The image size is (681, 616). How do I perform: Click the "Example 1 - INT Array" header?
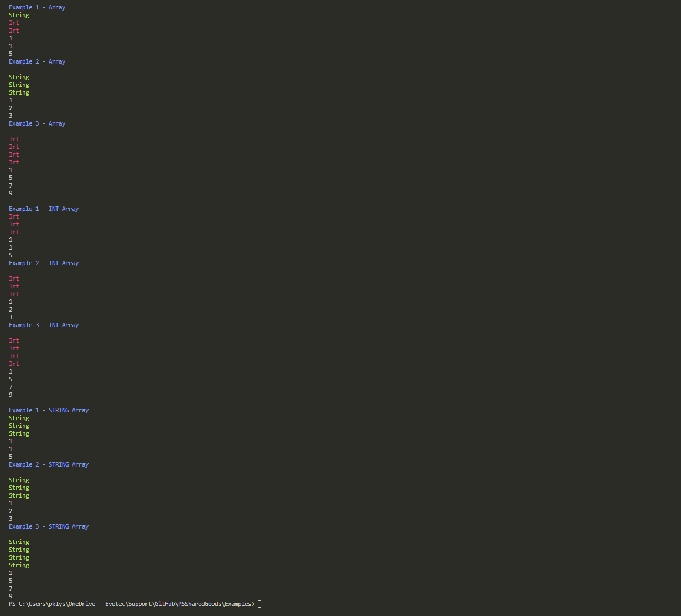pyautogui.click(x=43, y=208)
